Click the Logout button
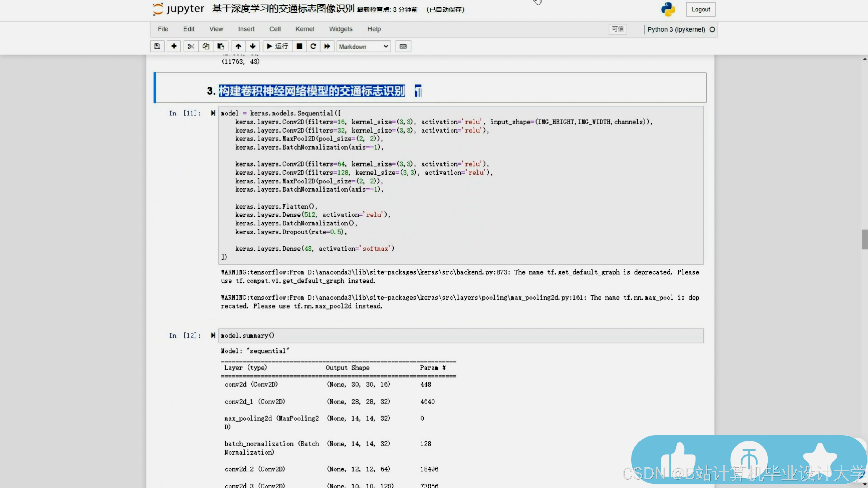Viewport: 868px width, 488px height. pyautogui.click(x=701, y=9)
